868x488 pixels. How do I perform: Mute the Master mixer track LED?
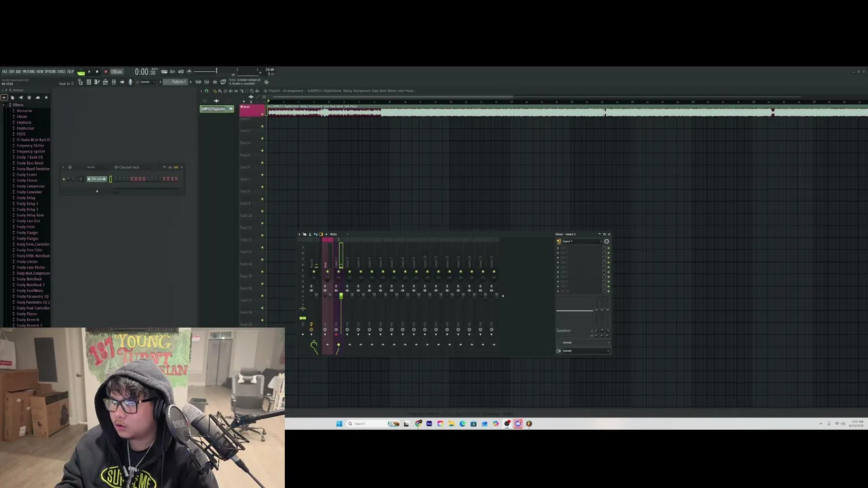click(315, 272)
